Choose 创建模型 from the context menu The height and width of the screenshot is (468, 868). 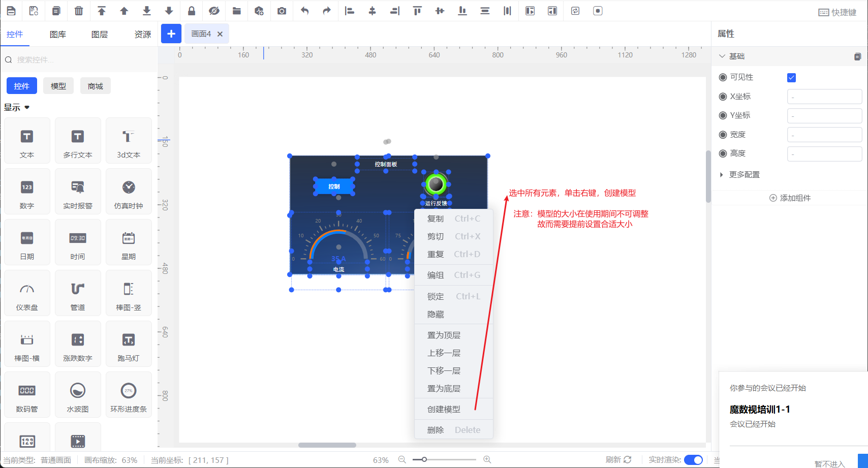tap(444, 409)
